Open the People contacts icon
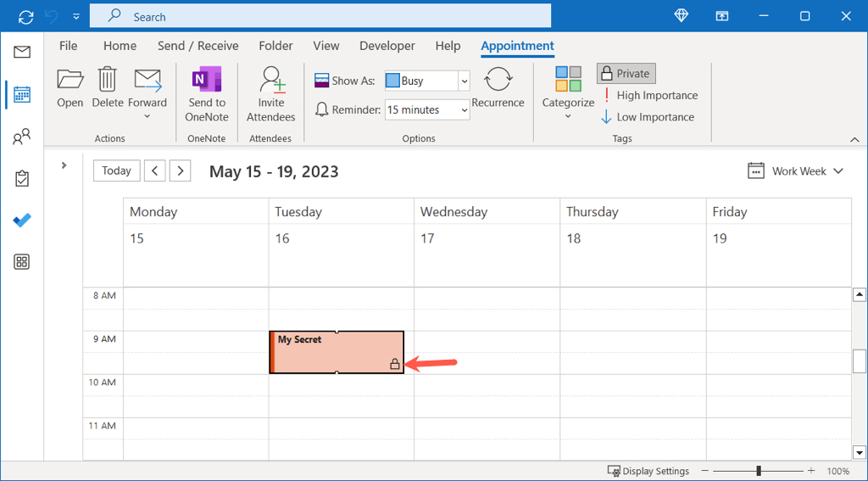This screenshot has width=868, height=481. tap(21, 137)
